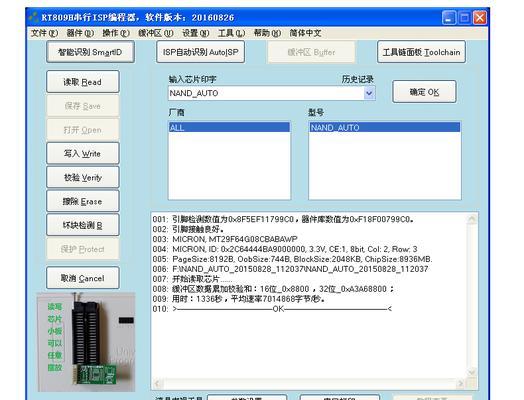Screen dimensions: 524x400
Task: Confirm with the 确定 OK button
Action: [424, 92]
